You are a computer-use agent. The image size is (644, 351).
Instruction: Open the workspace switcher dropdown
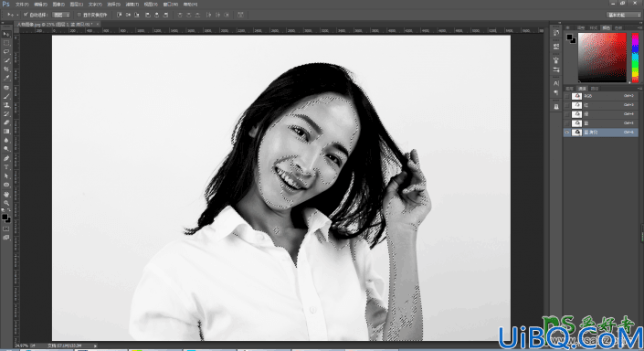pyautogui.click(x=624, y=15)
